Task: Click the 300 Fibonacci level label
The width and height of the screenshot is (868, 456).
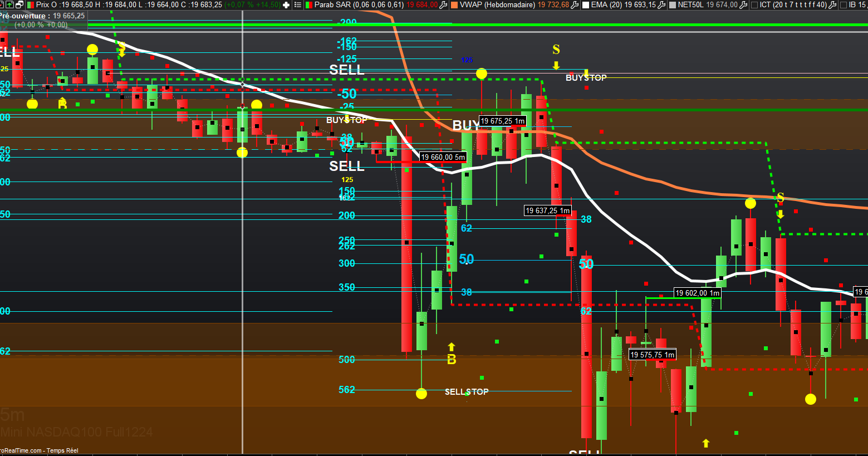Action: tap(347, 263)
